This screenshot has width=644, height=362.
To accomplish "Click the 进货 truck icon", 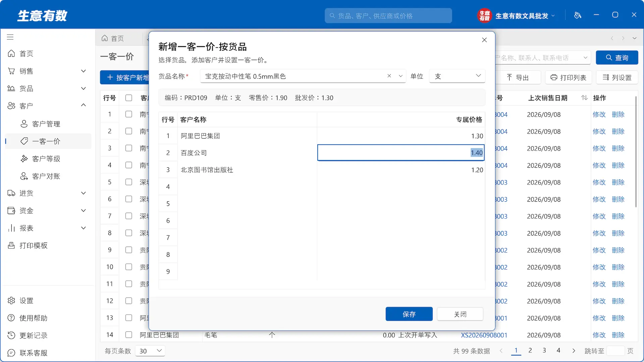I will [11, 193].
